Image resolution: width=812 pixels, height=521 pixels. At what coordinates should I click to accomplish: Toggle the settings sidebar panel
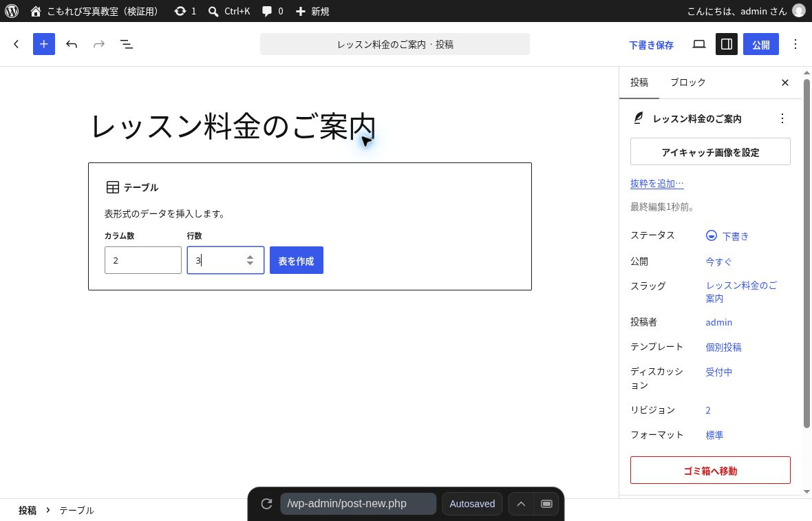coord(727,44)
